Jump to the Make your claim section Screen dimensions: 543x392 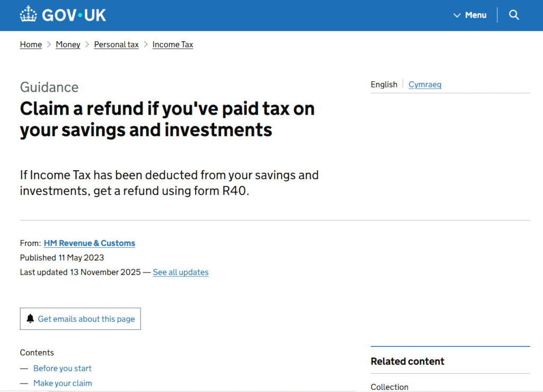pyautogui.click(x=63, y=383)
